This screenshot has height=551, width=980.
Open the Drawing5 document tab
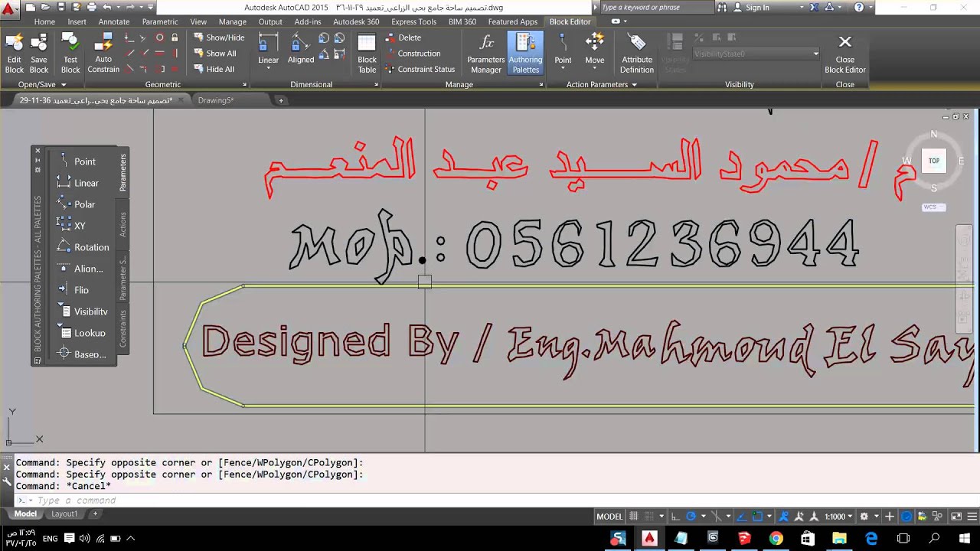point(215,100)
